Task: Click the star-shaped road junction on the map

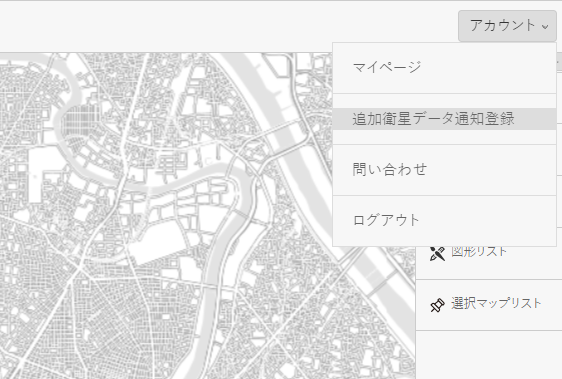Action: click(x=77, y=270)
